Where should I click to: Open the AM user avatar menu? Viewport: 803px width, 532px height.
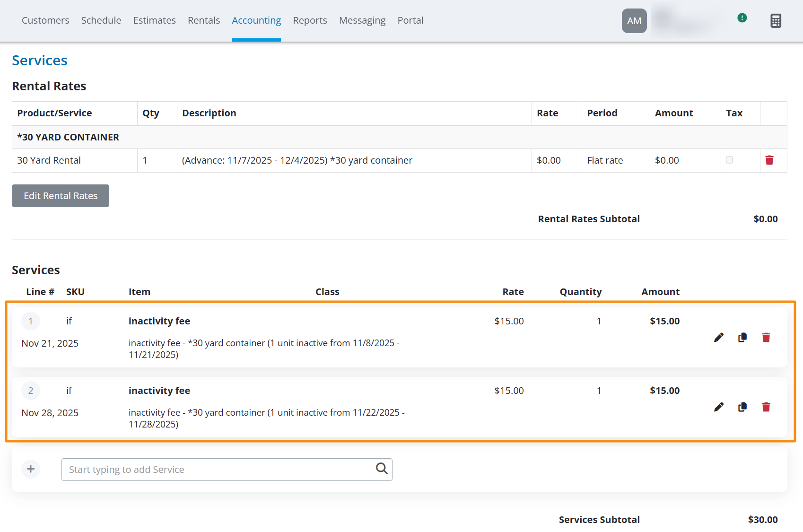point(634,21)
